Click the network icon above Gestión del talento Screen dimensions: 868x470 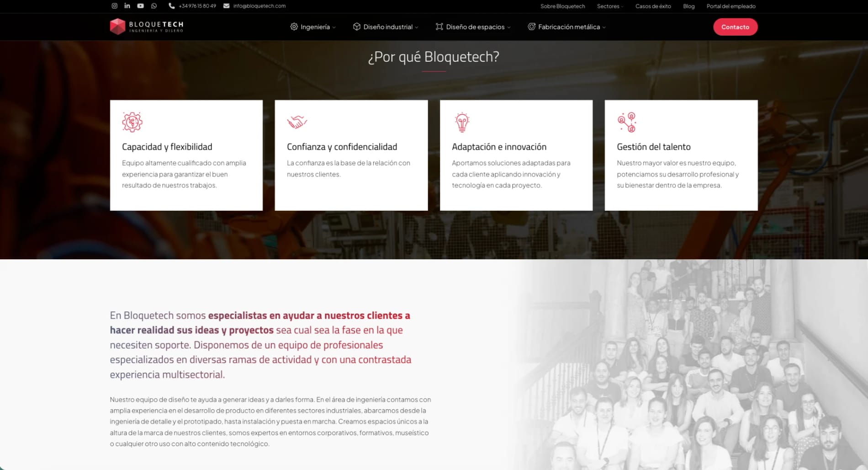(627, 122)
